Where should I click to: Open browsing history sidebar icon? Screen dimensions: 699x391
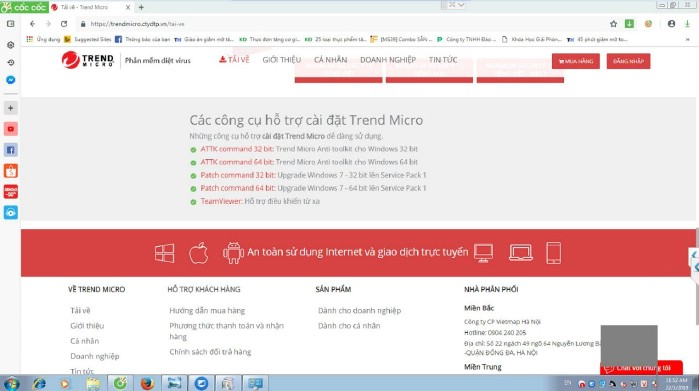[x=11, y=62]
